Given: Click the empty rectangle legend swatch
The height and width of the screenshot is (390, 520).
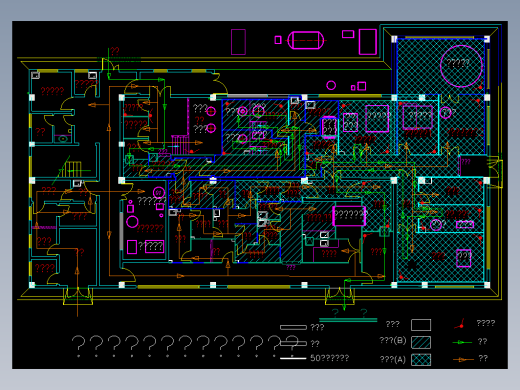Looking at the screenshot, I should (421, 325).
